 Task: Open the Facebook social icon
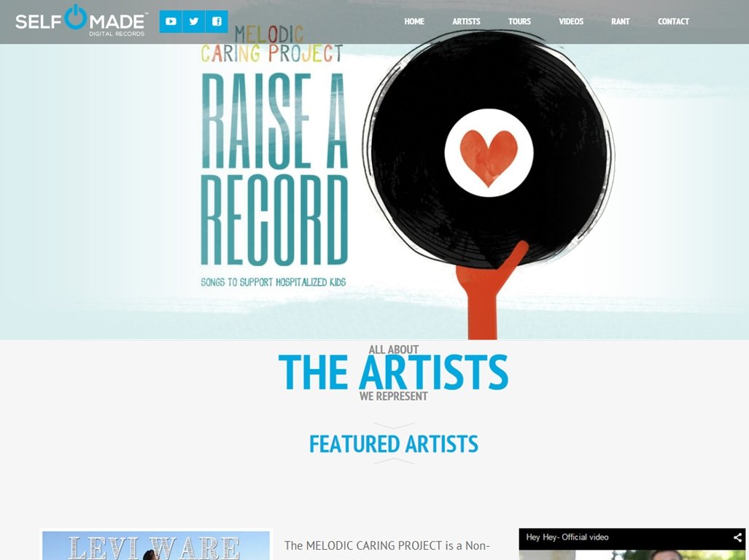(217, 21)
